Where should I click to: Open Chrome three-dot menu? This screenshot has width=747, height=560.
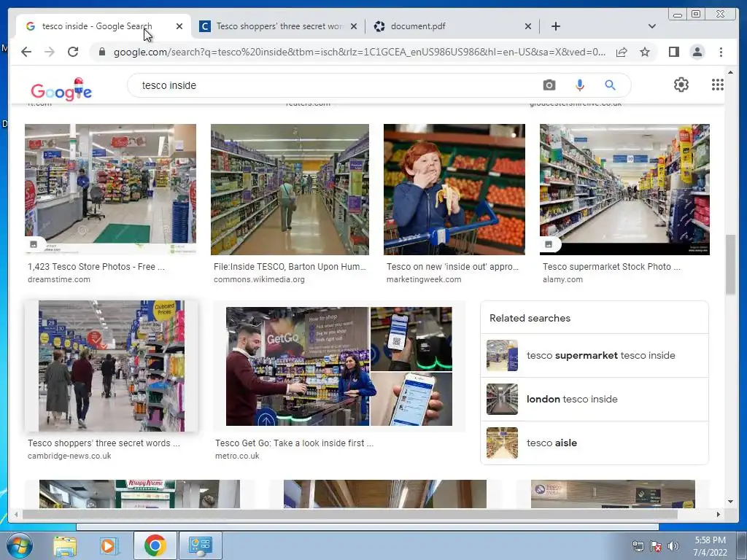pos(721,52)
